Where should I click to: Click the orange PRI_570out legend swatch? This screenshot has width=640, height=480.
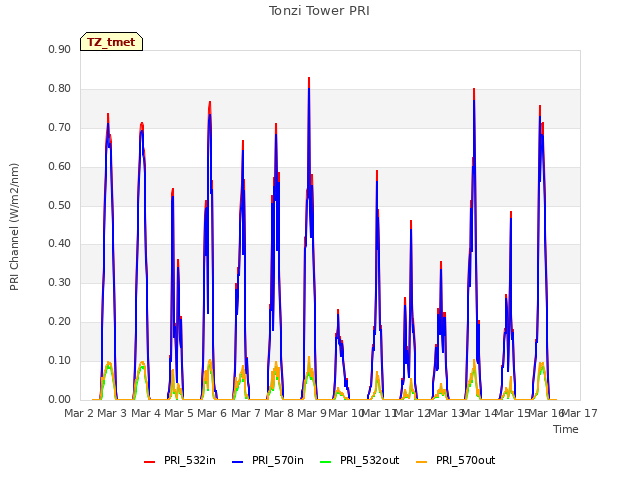pos(422,461)
